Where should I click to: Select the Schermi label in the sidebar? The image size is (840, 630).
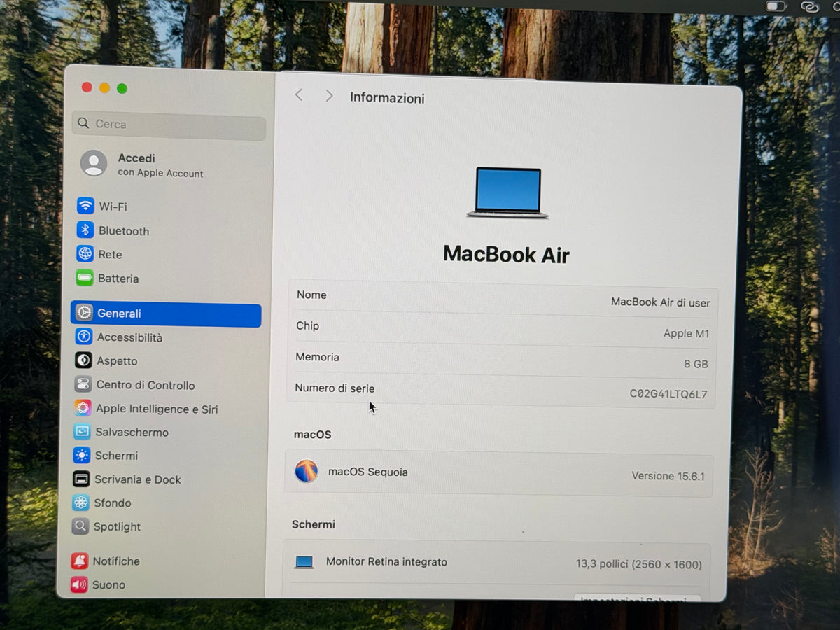[116, 456]
